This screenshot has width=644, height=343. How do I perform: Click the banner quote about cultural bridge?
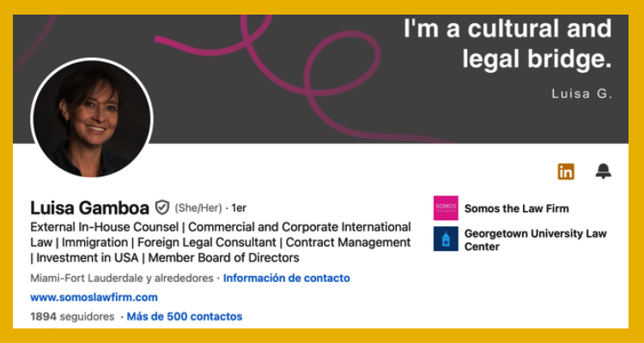pos(507,44)
